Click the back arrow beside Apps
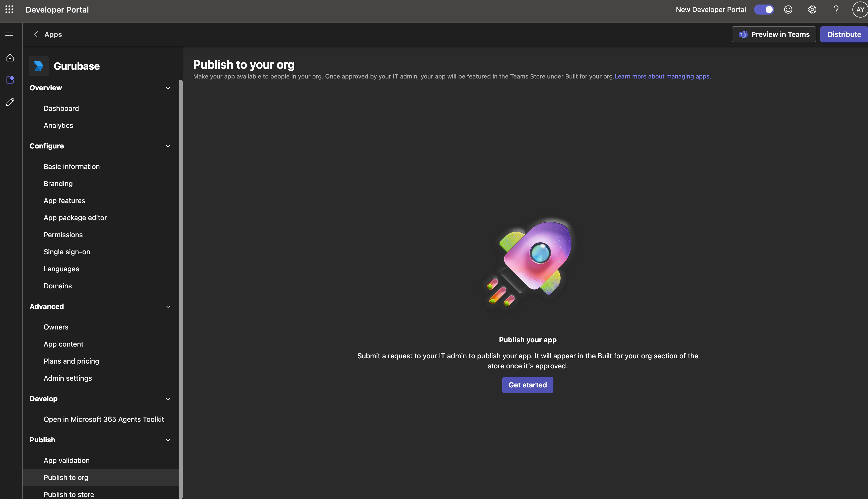 coord(36,34)
